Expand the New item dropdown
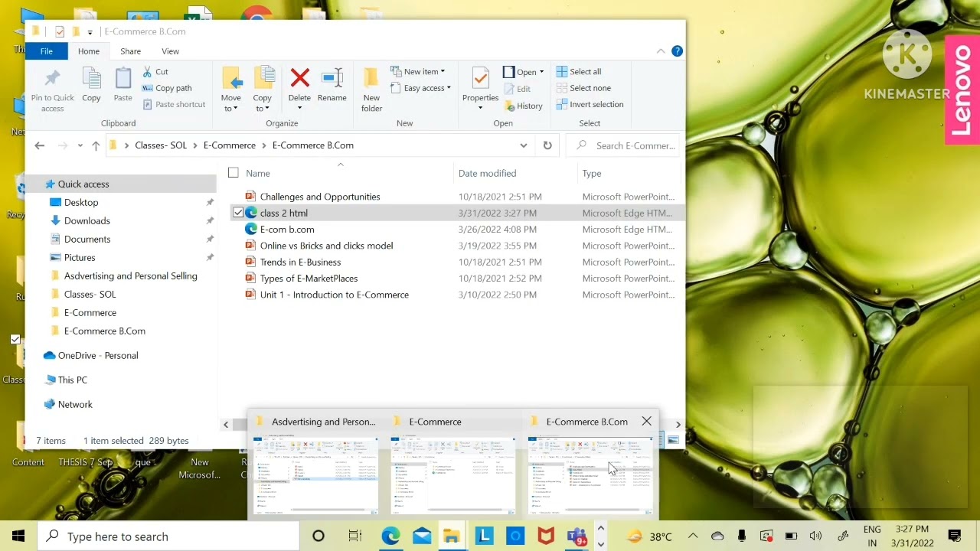The height and width of the screenshot is (551, 980). [x=423, y=72]
